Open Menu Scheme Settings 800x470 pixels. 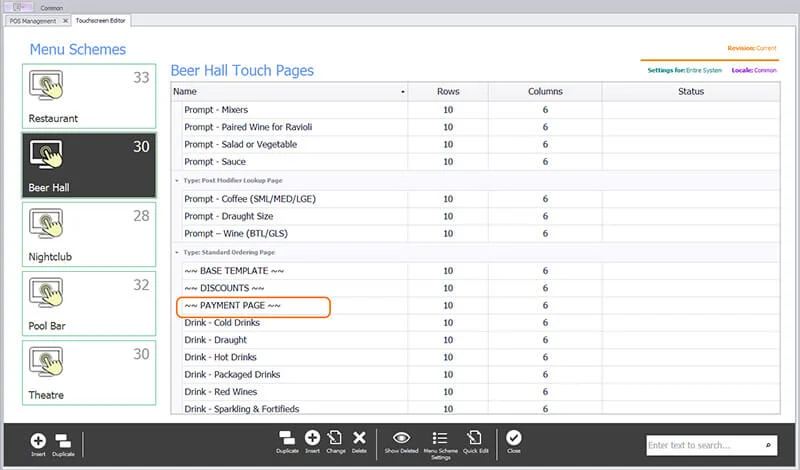(x=441, y=445)
